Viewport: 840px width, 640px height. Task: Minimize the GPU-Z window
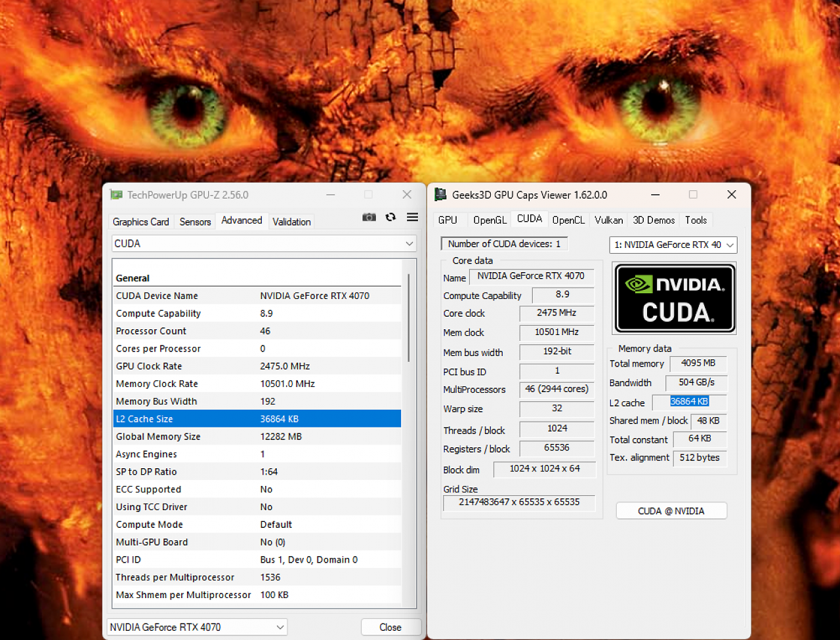point(330,195)
